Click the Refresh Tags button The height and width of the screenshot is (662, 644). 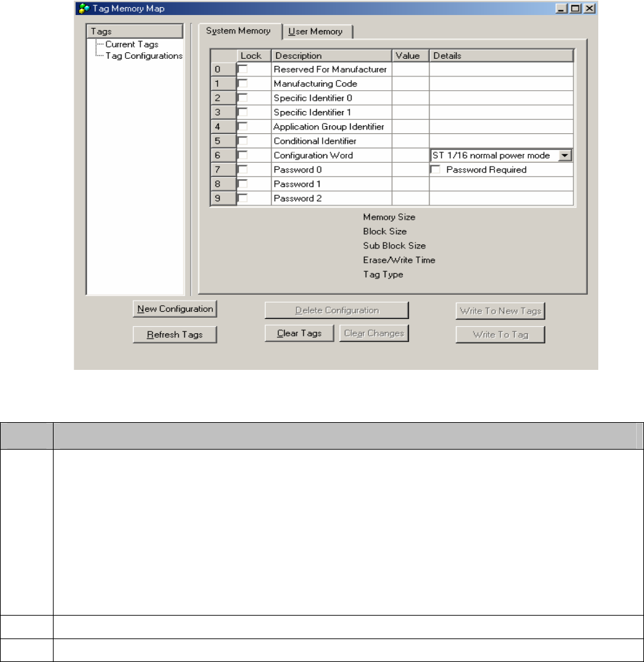point(174,335)
